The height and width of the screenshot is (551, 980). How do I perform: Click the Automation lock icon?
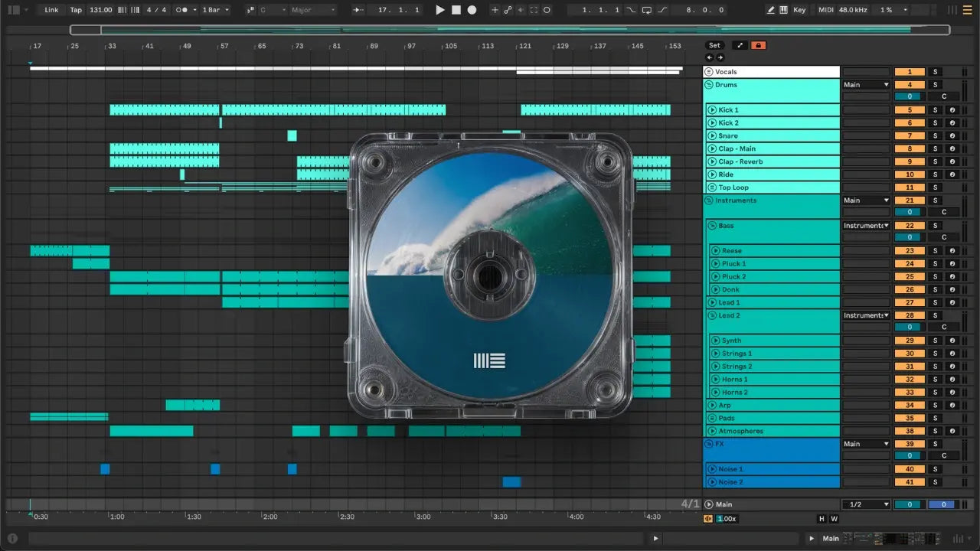tap(758, 45)
